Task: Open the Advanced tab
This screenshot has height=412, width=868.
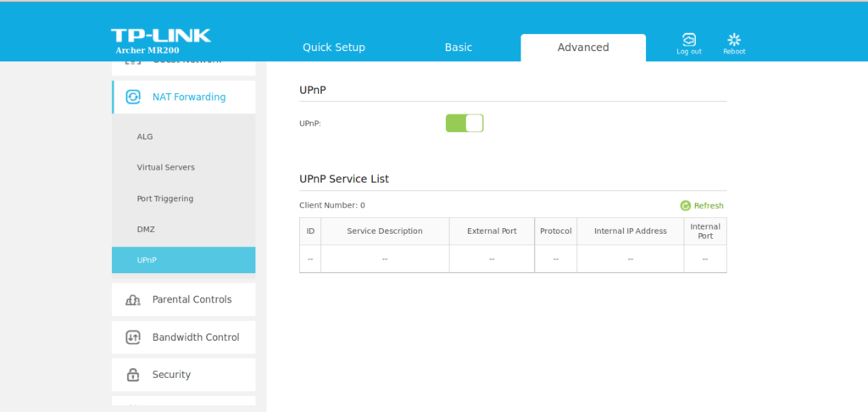Action: pos(583,47)
